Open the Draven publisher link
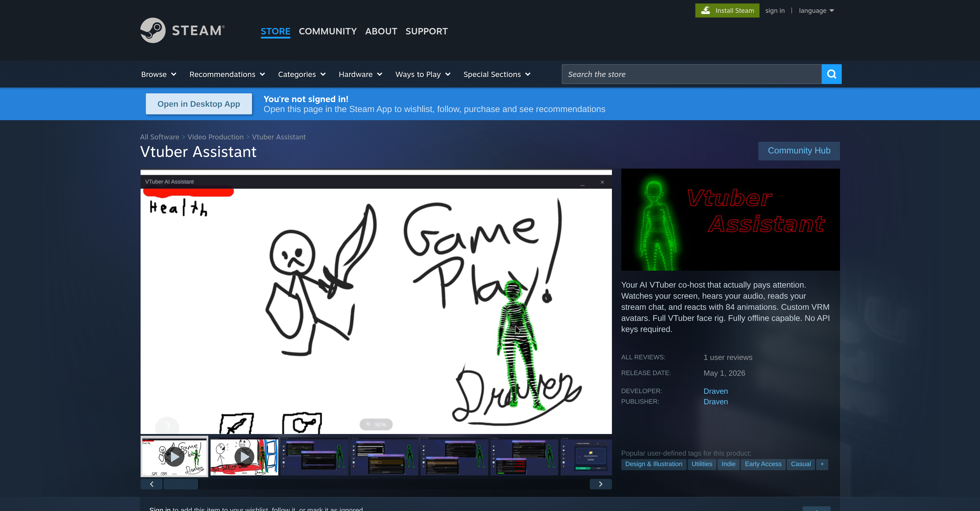980x511 pixels. click(x=715, y=402)
